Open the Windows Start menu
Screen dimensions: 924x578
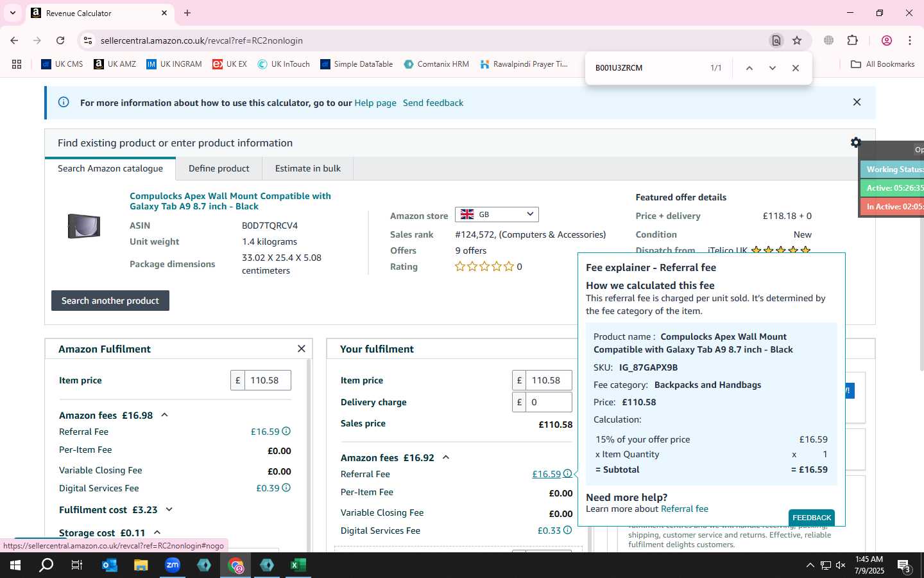click(15, 565)
